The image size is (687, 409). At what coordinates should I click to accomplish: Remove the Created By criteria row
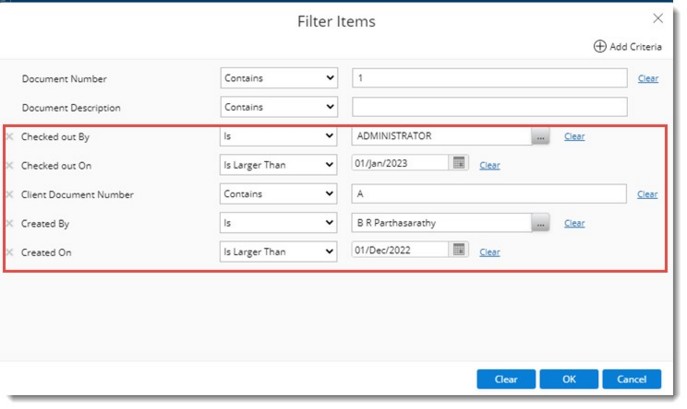pos(10,224)
